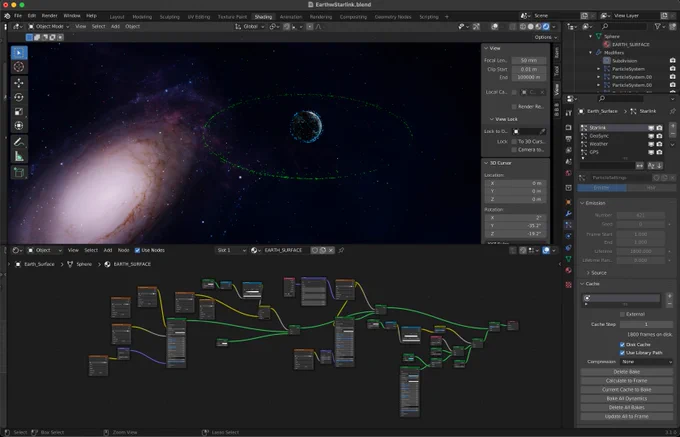Click the Clip Start 0.01 m field

[x=529, y=69]
